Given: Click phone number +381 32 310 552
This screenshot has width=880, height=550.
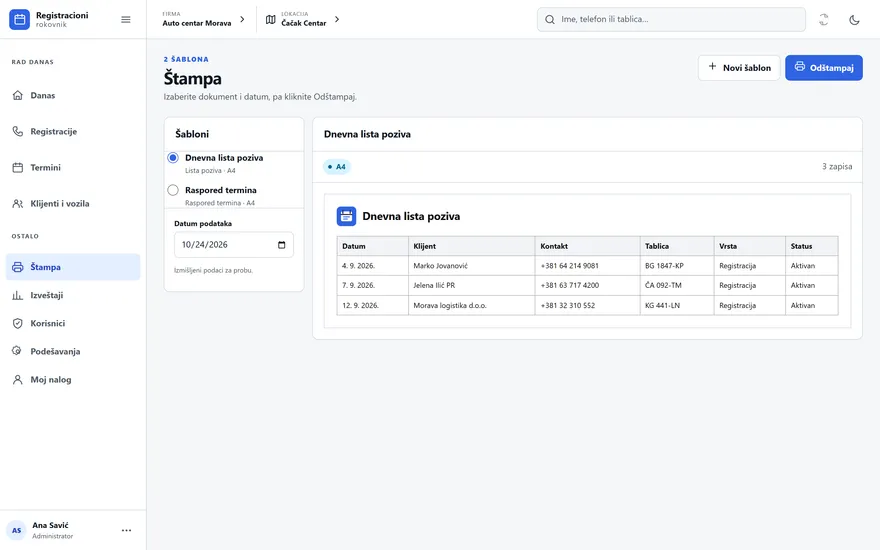Looking at the screenshot, I should [567, 305].
